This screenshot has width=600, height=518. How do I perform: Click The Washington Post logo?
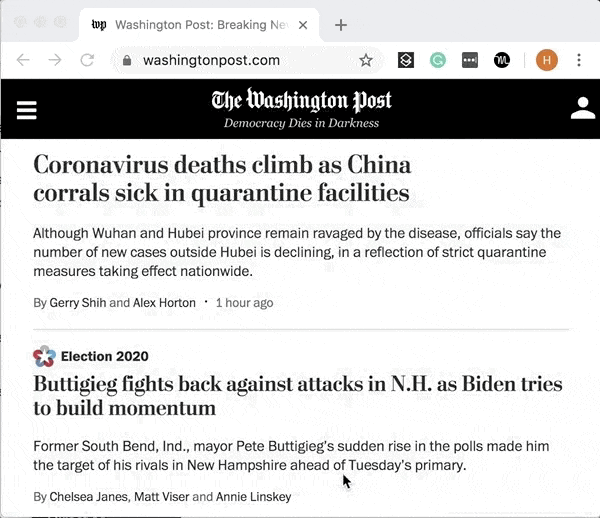coord(301,101)
